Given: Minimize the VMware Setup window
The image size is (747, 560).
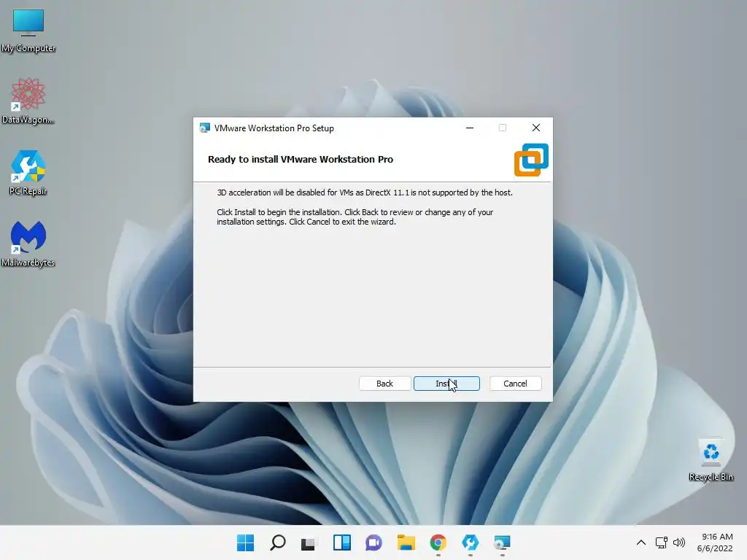Looking at the screenshot, I should pos(470,128).
